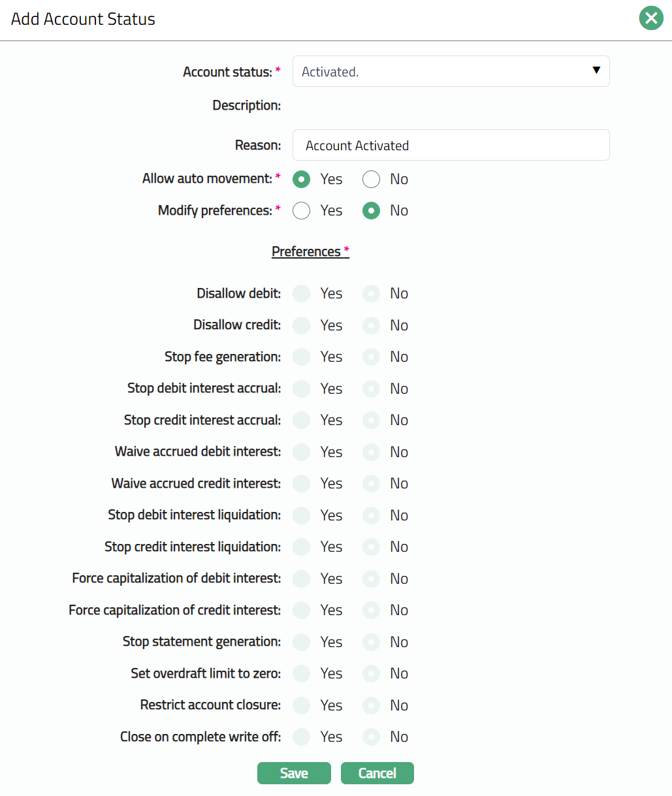
Task: Pick No for Stop credit interest liquidation
Action: pyautogui.click(x=372, y=547)
